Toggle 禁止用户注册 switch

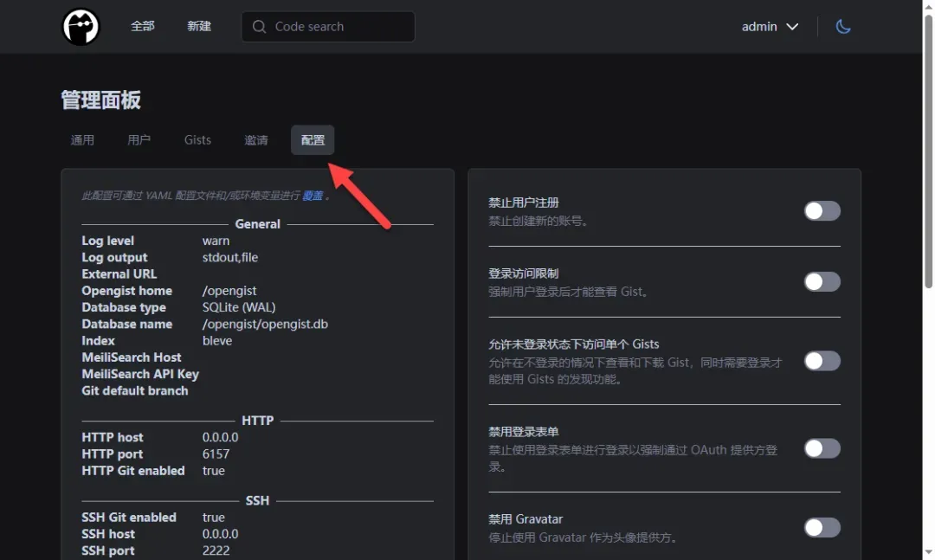click(822, 210)
